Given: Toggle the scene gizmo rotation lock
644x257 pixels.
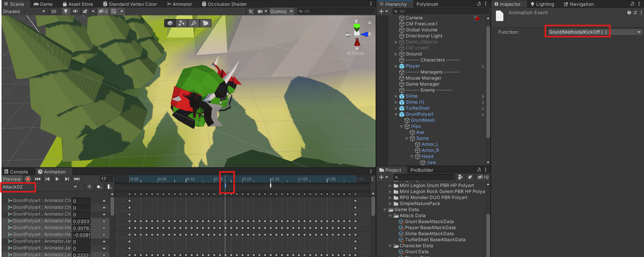Looking at the screenshot, I should (x=370, y=22).
